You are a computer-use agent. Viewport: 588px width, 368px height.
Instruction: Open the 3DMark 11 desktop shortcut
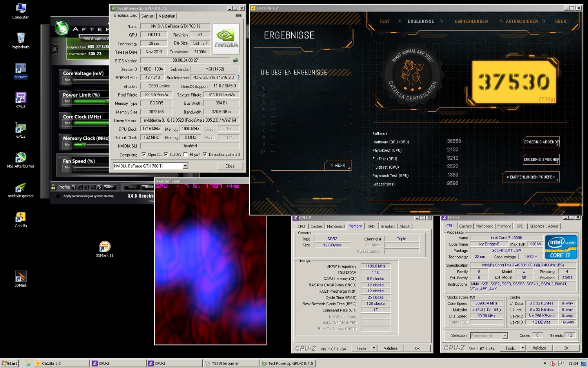click(104, 249)
